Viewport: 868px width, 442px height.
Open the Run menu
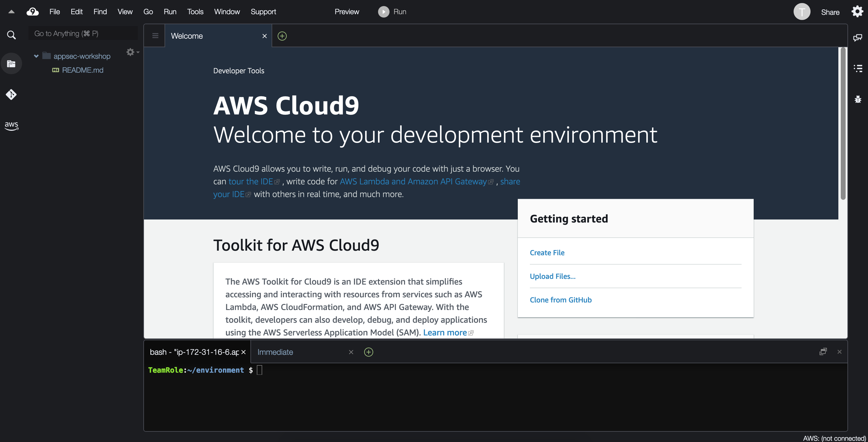[x=170, y=12]
